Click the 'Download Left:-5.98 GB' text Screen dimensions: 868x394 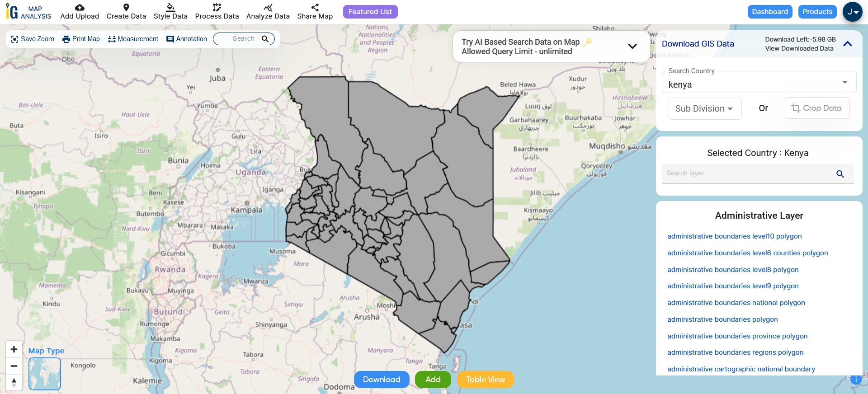coord(800,39)
